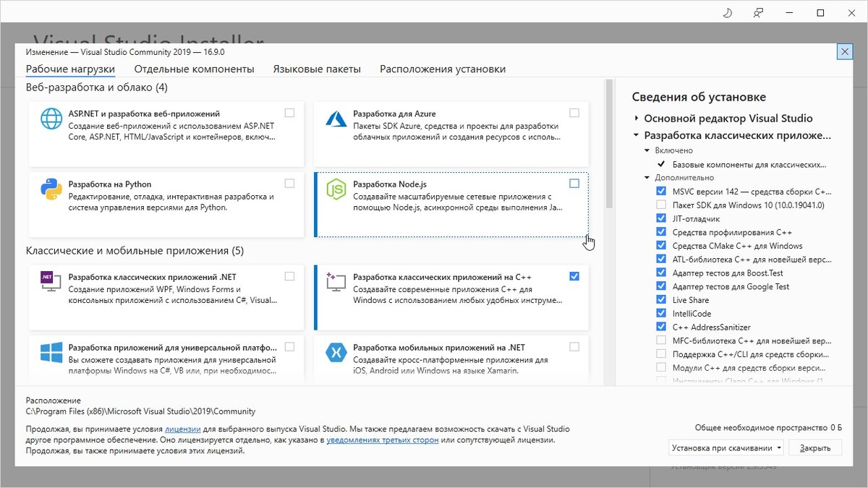Click the Закрыть button
Viewport: 868px width, 488px height.
(815, 448)
